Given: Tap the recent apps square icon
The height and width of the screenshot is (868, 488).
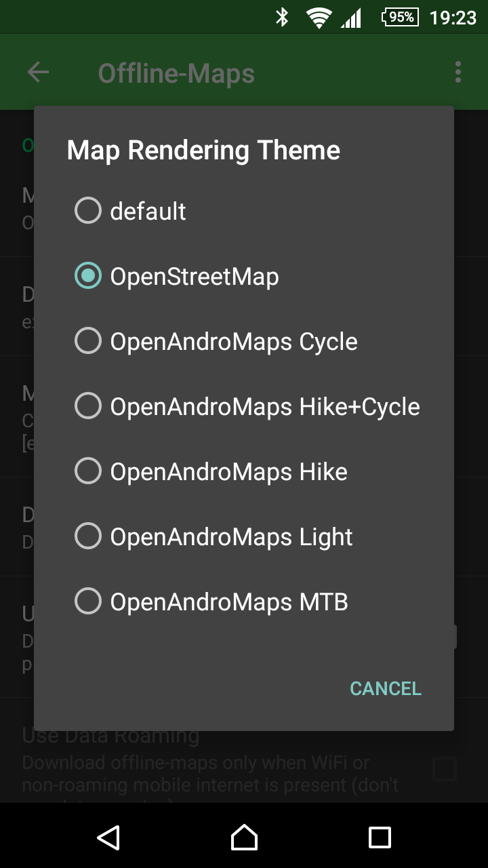Looking at the screenshot, I should (x=380, y=837).
